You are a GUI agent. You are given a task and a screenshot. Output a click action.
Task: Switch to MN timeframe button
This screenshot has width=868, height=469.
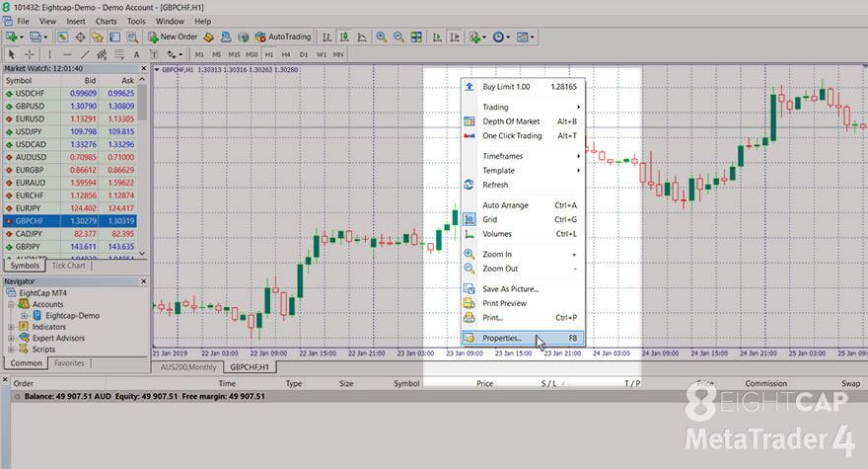(x=338, y=54)
